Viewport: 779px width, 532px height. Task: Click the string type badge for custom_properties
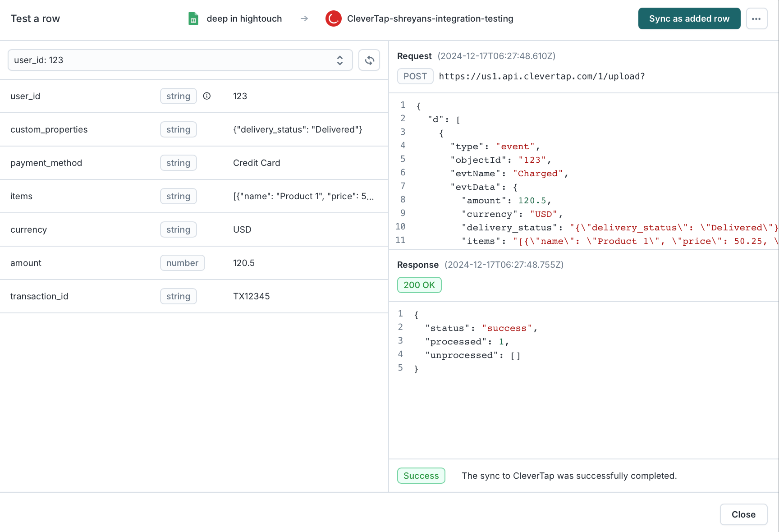tap(179, 129)
